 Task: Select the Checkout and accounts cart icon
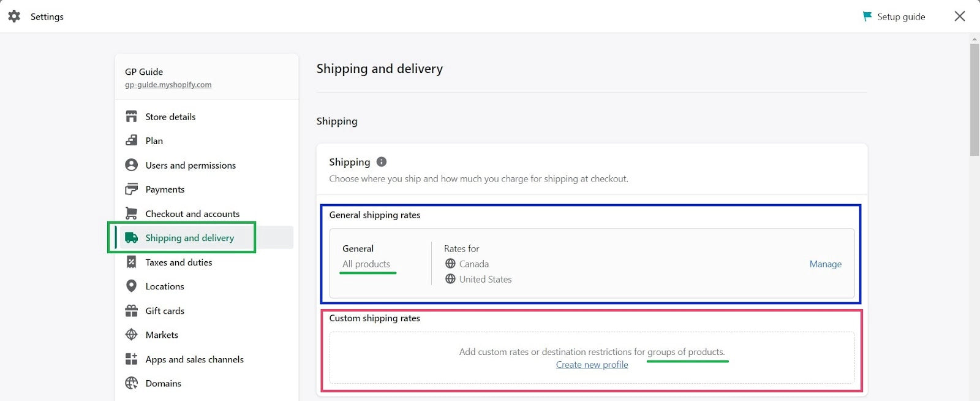point(131,213)
